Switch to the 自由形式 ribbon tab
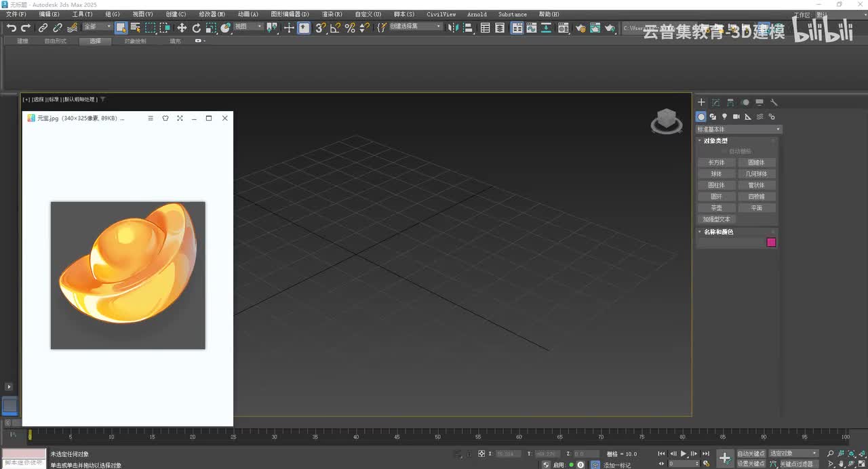Screen dimensions: 868x469 point(56,41)
